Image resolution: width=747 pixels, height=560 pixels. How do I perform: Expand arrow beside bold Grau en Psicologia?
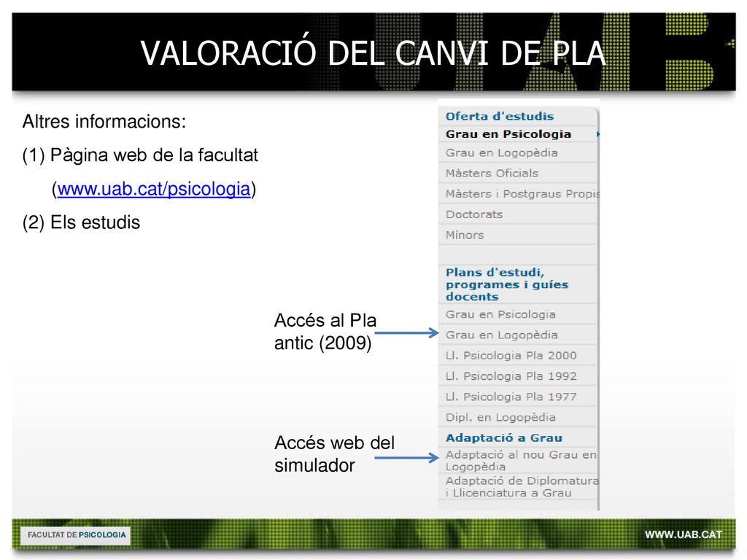[597, 134]
